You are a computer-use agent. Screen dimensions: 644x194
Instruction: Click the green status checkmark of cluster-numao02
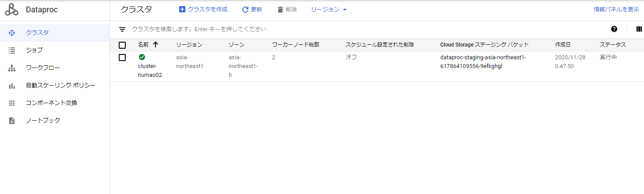click(x=142, y=57)
